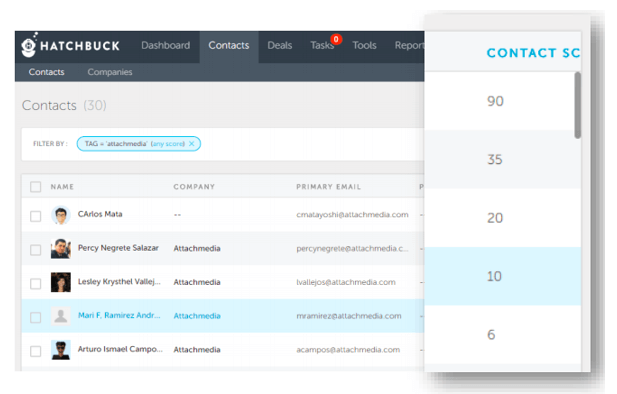
Task: Select the contact score 6 row
Action: point(503,335)
